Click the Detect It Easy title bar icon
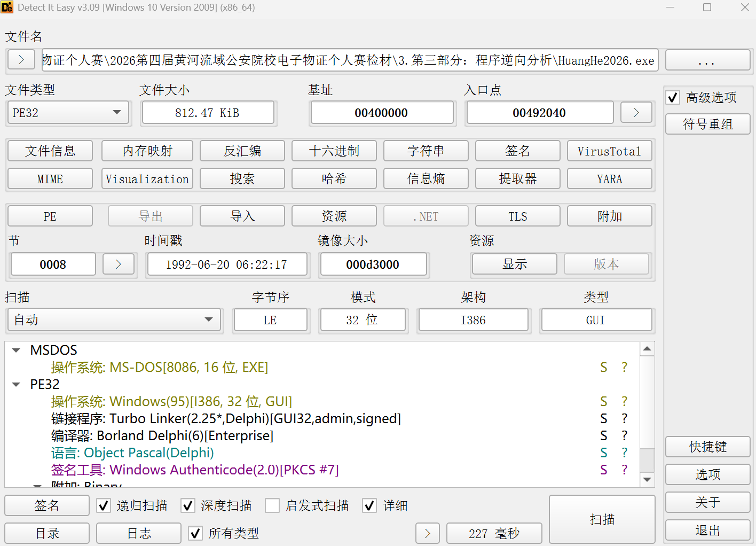Screen dimensions: 756x546 (x=7, y=7)
